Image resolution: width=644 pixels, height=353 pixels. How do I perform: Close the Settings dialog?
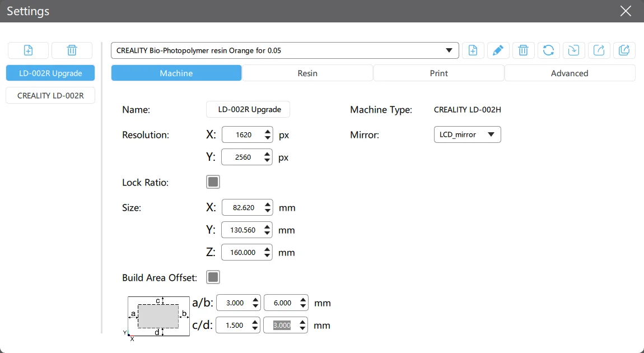[x=626, y=11]
